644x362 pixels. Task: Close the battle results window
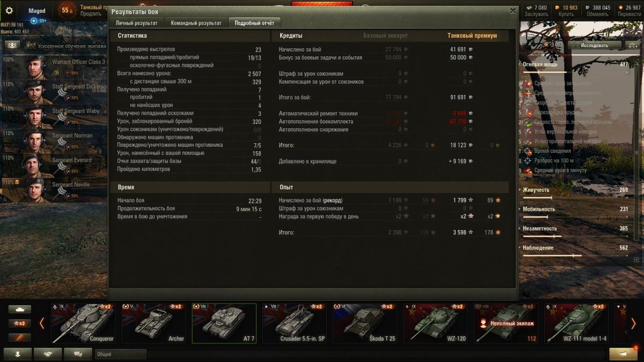513,10
